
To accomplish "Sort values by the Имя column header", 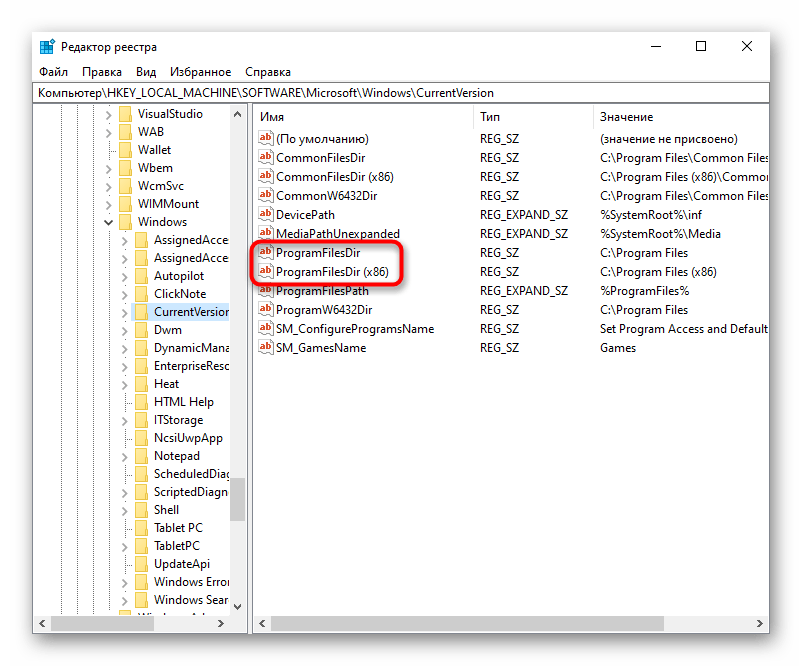I will click(x=362, y=117).
